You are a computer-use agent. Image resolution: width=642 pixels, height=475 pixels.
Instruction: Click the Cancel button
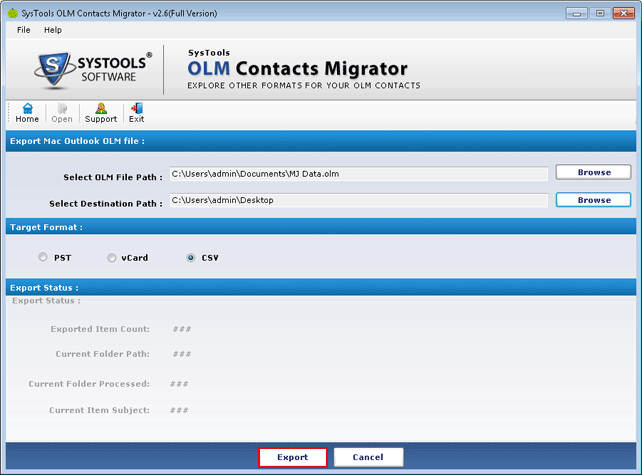368,457
